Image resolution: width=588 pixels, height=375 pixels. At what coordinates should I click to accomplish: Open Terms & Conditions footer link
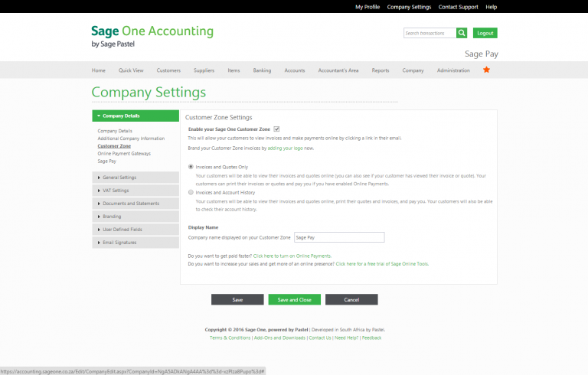pos(230,337)
